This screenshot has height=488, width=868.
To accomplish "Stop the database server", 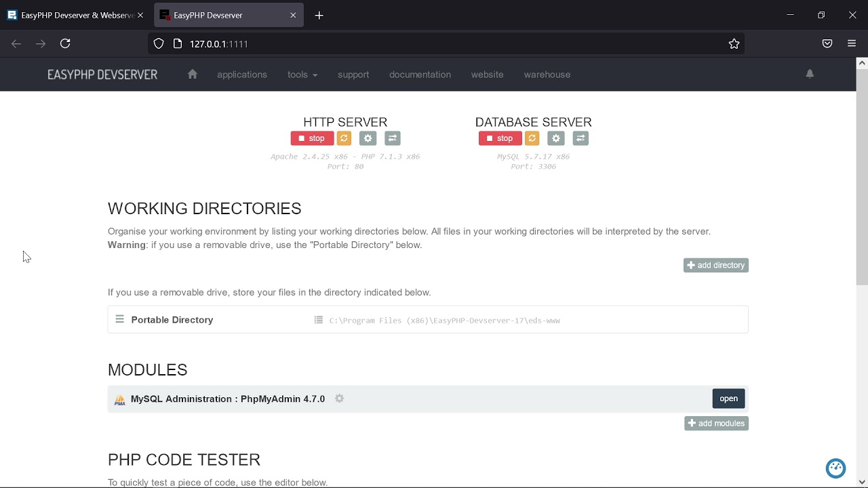I will [x=500, y=139].
